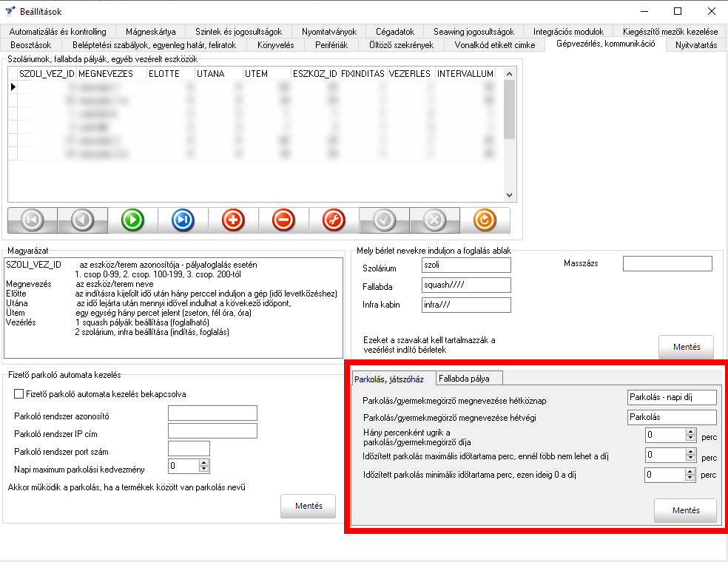The image size is (728, 562).
Task: Click the UTEM column header
Action: (266, 74)
